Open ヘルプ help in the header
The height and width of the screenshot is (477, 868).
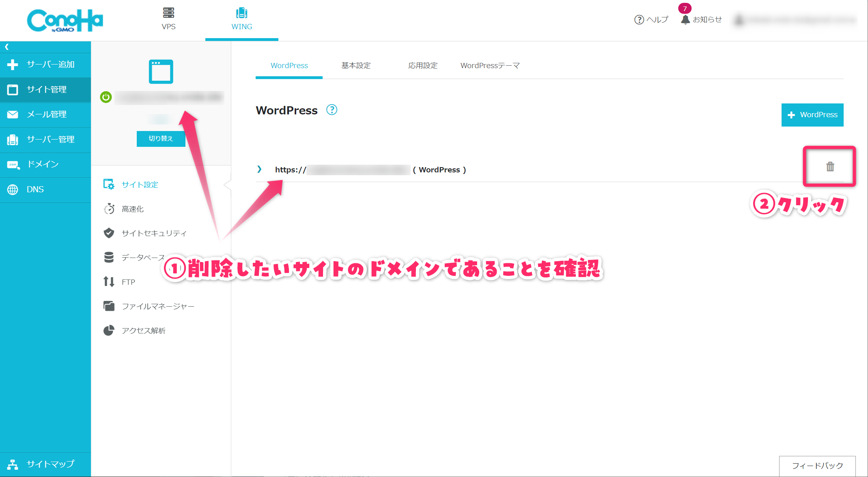point(651,19)
